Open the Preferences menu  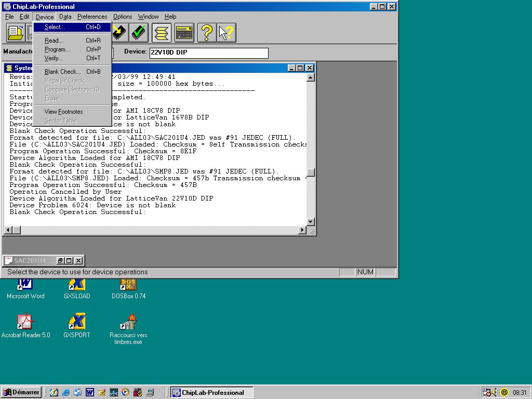(x=92, y=17)
